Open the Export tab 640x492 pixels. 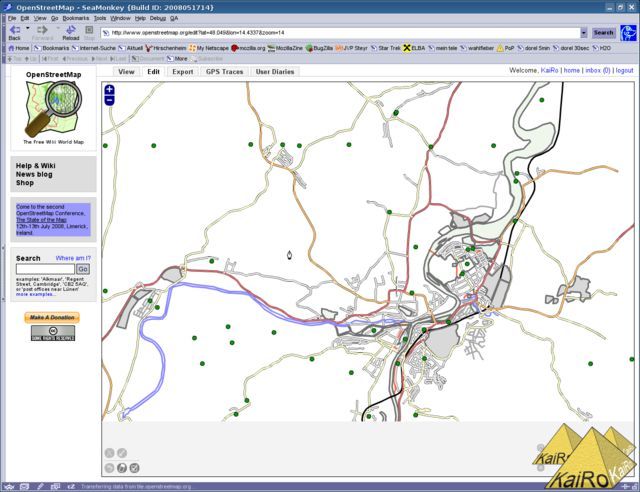click(182, 71)
